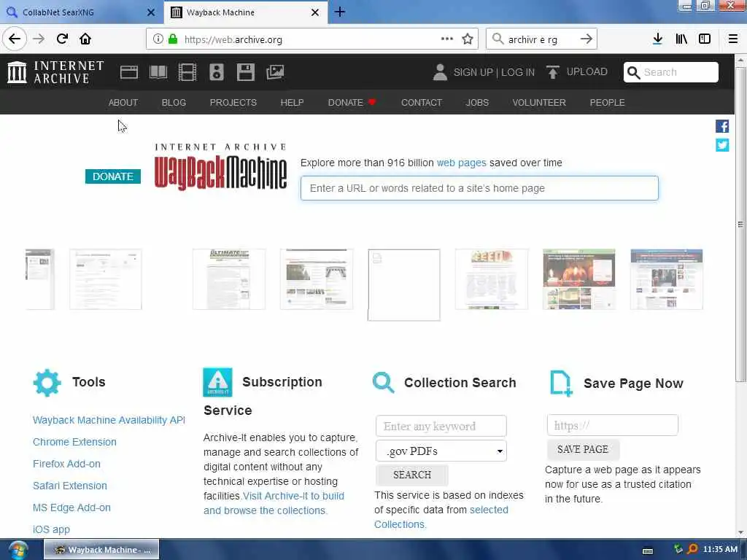The image size is (747, 560).
Task: Open the DONATE menu item with heart
Action: pyautogui.click(x=352, y=102)
